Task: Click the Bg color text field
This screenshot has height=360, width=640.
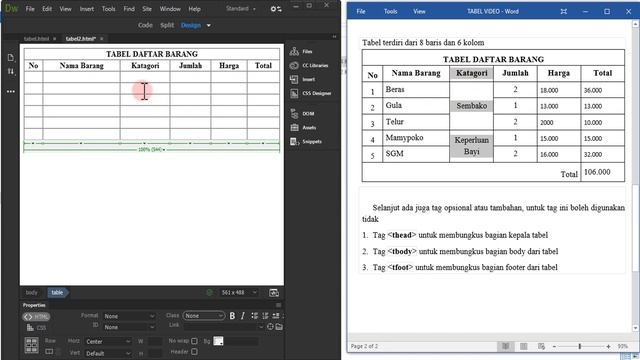Action: pyautogui.click(x=242, y=341)
